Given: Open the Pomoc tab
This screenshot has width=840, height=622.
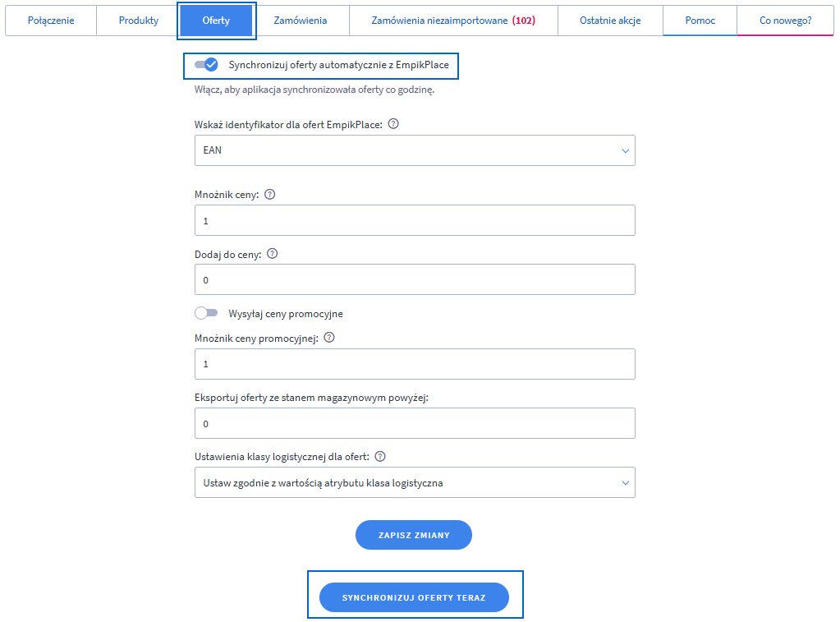Looking at the screenshot, I should click(x=700, y=21).
